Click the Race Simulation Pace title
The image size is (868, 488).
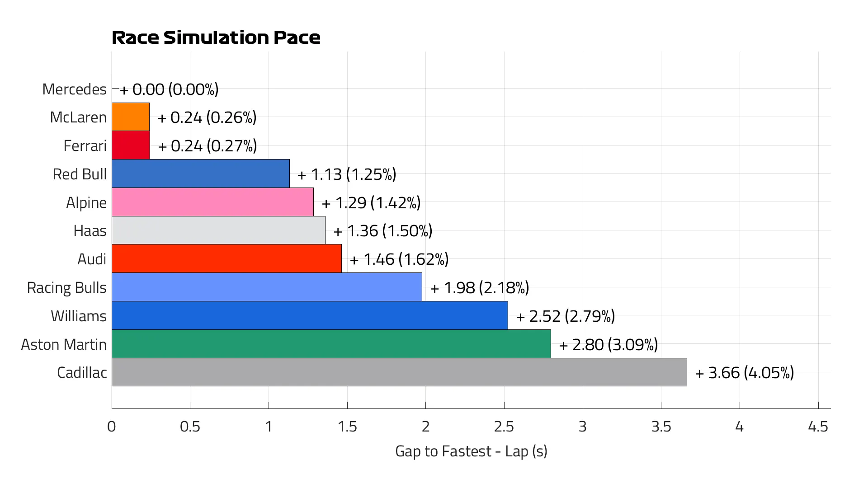coord(216,38)
